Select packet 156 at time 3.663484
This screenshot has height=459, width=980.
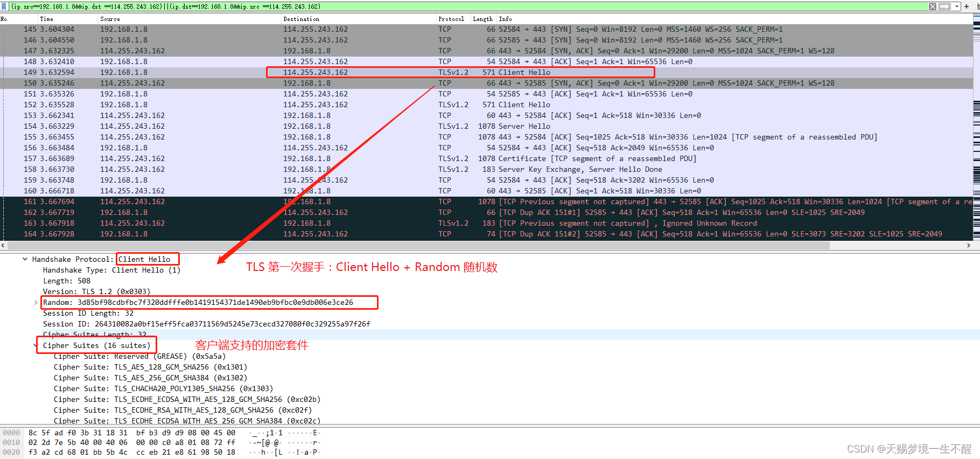tap(486, 148)
